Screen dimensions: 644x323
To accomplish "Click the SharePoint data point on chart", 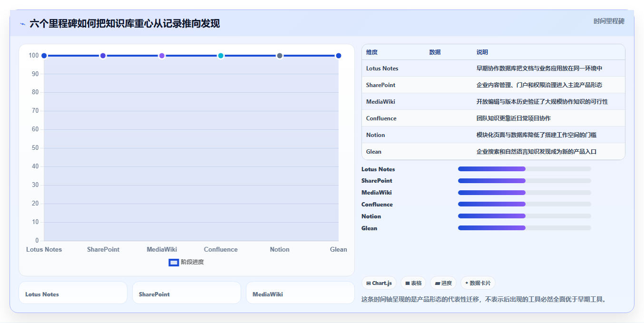I will 103,56.
